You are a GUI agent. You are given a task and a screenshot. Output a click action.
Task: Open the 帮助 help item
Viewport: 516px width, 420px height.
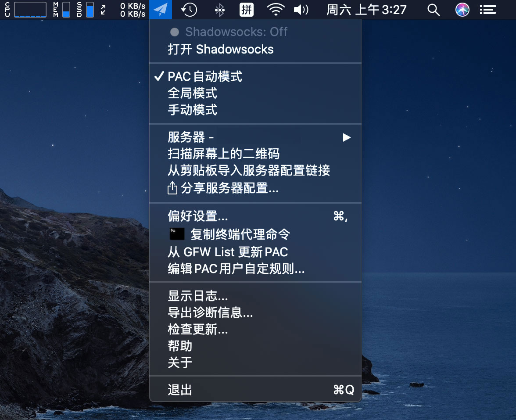pos(255,346)
